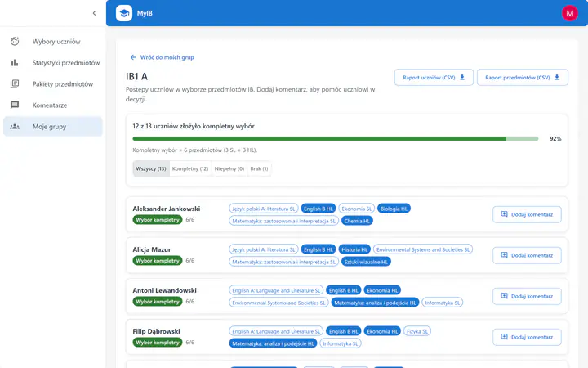Click the '12 z 13 uczniów złożyło kompletny wybór' text
588x368 pixels.
(x=194, y=126)
